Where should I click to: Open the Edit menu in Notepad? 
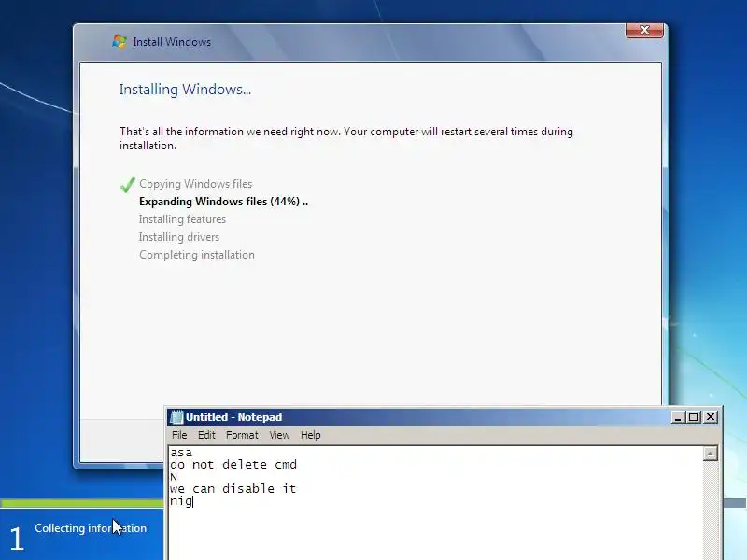point(206,435)
